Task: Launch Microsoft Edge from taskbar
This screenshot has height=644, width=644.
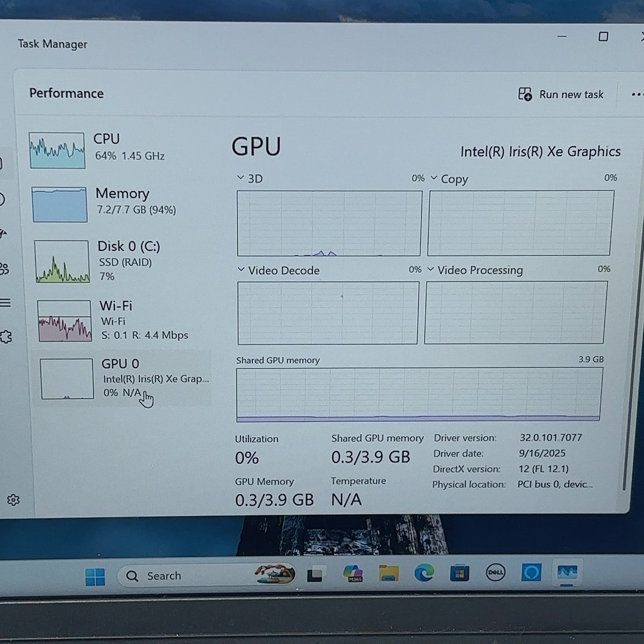Action: click(424, 573)
